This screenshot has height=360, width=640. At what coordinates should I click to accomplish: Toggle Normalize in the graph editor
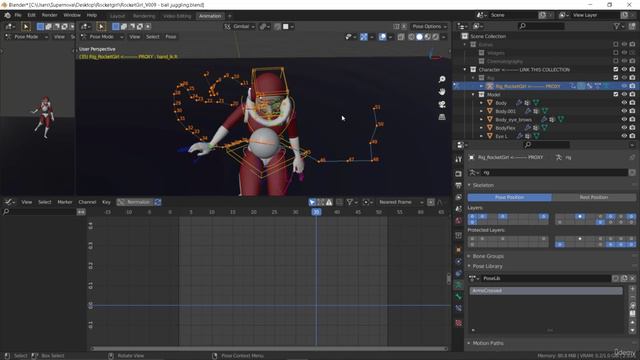(135, 202)
